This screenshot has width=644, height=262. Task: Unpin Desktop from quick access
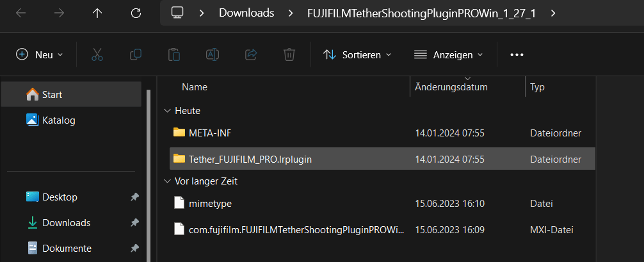[x=134, y=197]
